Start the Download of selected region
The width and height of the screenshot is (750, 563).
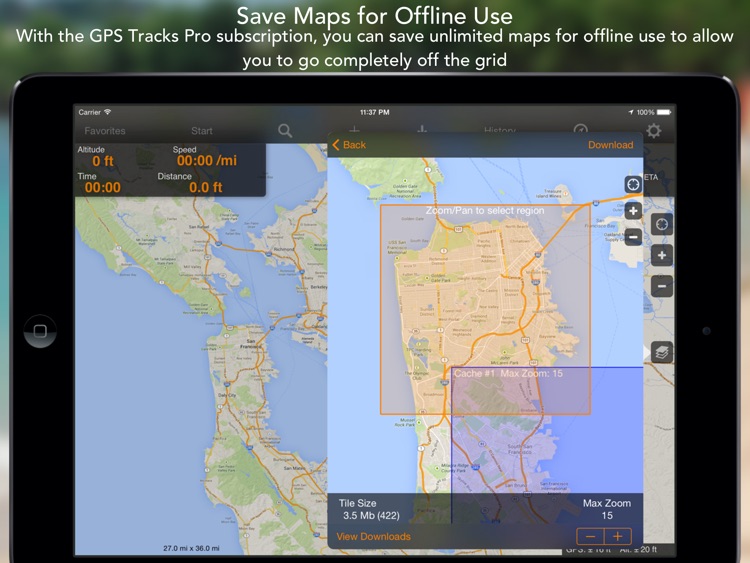pos(610,145)
